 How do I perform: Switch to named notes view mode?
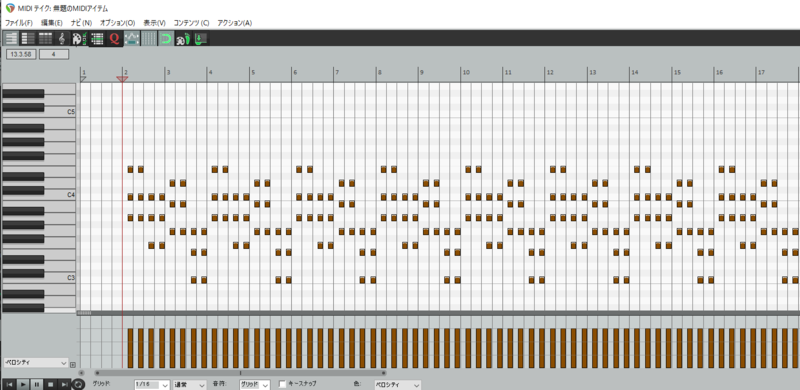point(28,38)
